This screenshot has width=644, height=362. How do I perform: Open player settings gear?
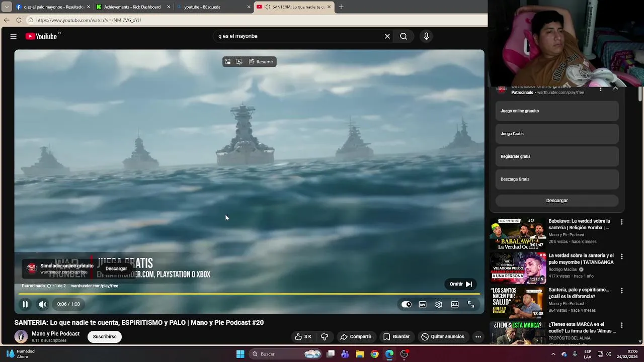pyautogui.click(x=439, y=304)
